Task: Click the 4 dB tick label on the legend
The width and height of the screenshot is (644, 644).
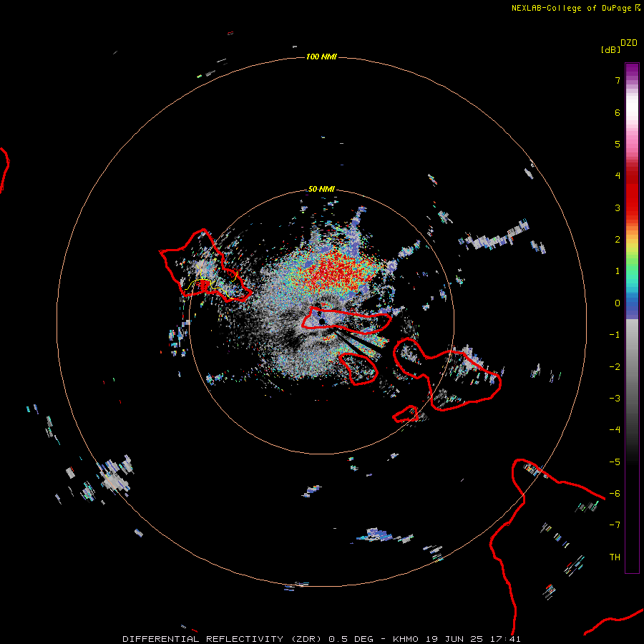Action: point(618,176)
